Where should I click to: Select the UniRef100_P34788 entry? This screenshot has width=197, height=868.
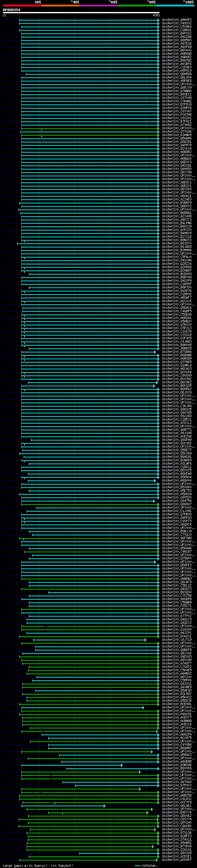[176, 115]
